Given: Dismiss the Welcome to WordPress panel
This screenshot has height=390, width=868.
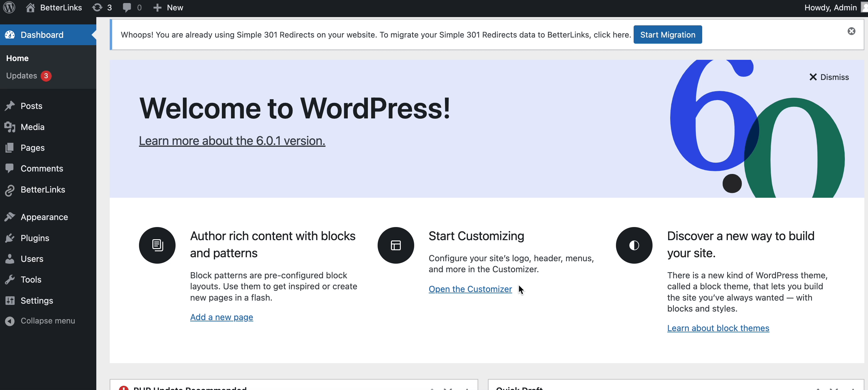Looking at the screenshot, I should coord(829,77).
